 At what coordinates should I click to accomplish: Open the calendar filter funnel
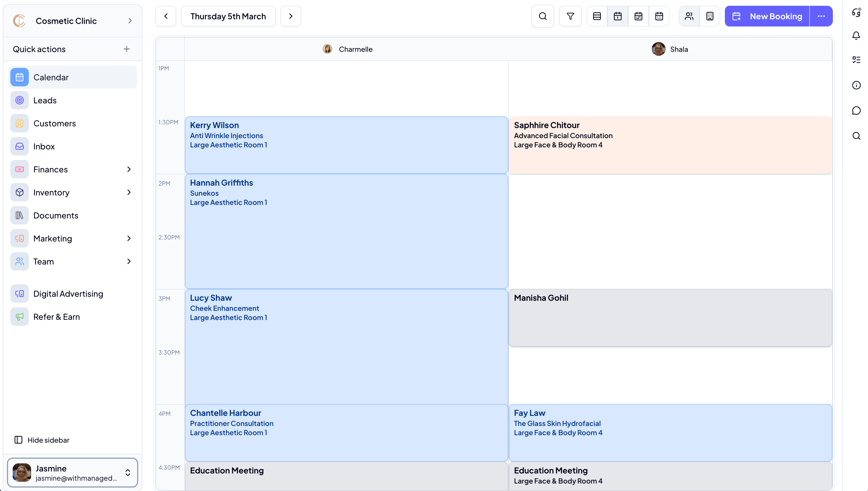coord(570,16)
